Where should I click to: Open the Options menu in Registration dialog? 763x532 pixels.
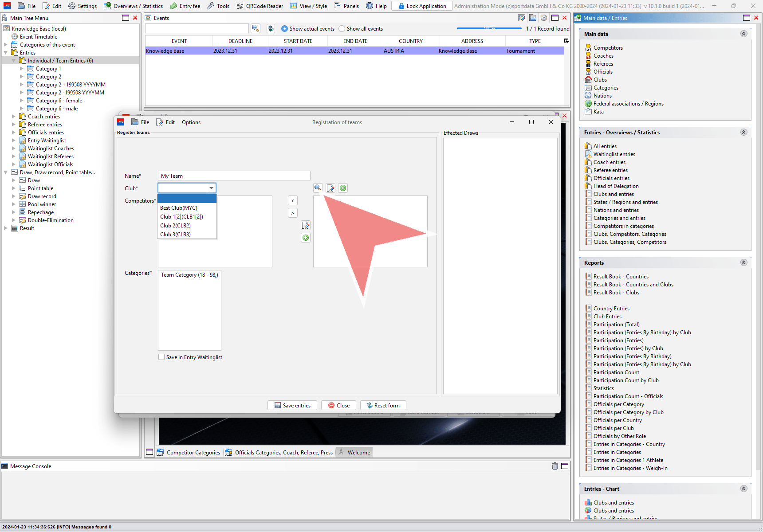pos(191,122)
